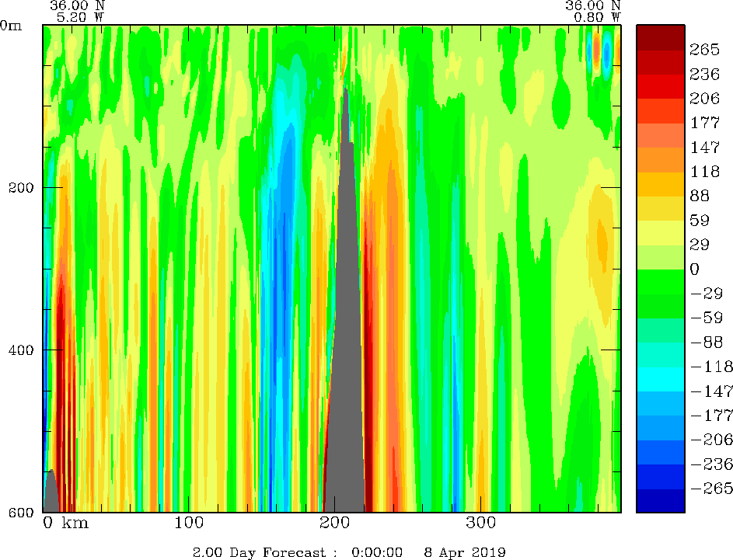Click the -147 colorbar label
The height and width of the screenshot is (560, 733).
point(711,391)
